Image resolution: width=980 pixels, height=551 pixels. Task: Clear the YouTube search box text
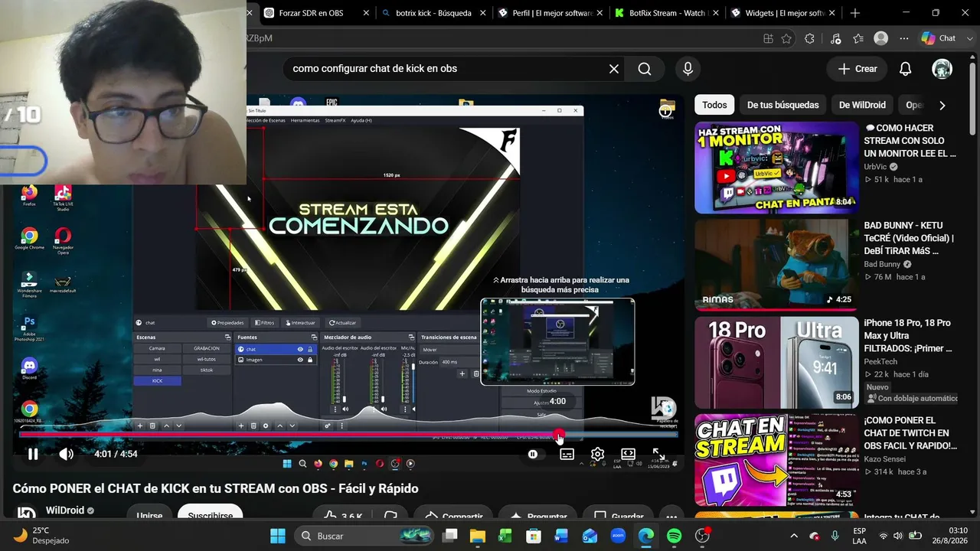[614, 69]
